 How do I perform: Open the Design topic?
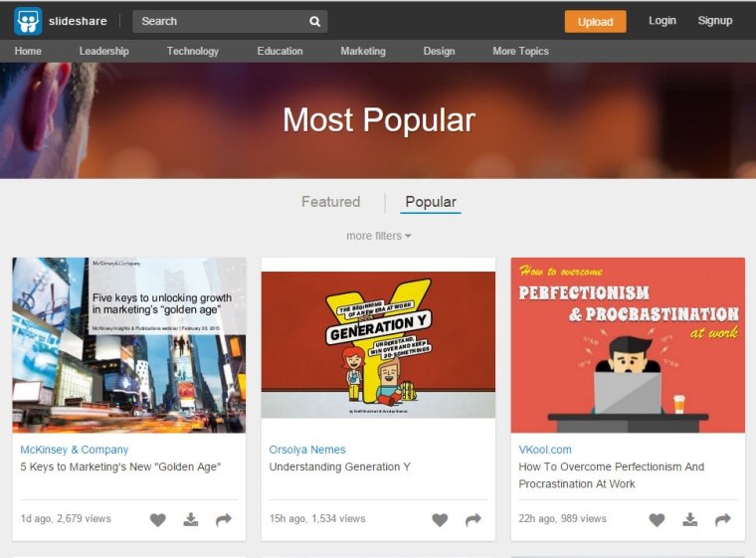(440, 51)
